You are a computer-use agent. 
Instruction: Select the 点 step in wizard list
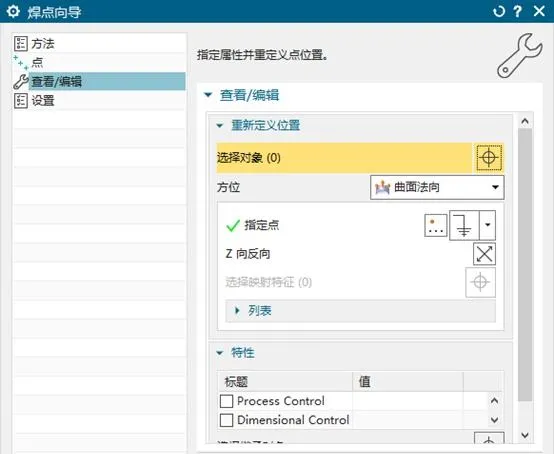99,63
